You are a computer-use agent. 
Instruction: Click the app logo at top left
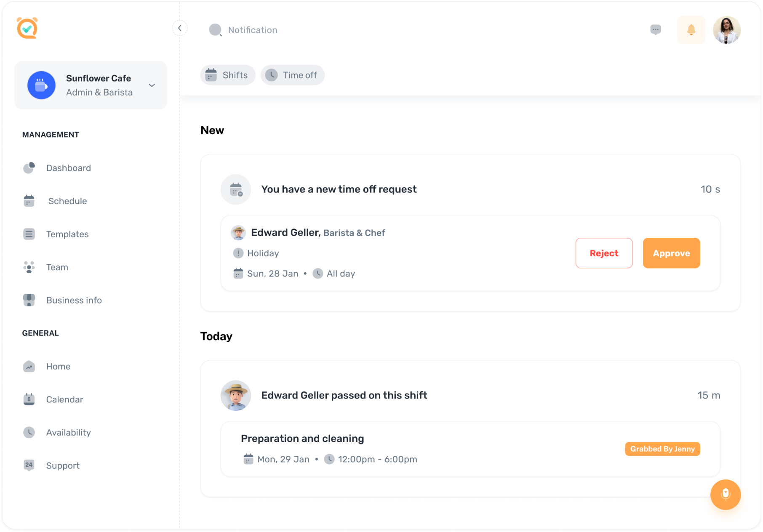(x=27, y=28)
